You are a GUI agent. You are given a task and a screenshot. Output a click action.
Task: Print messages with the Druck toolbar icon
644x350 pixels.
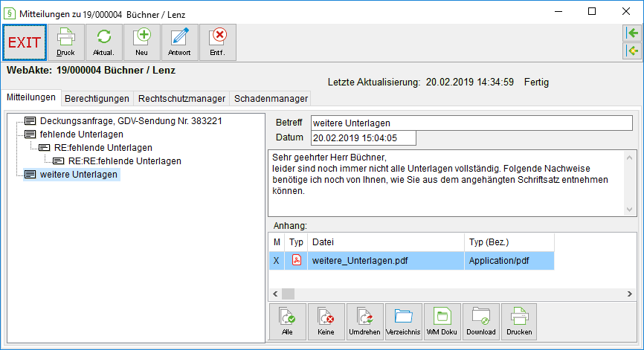pos(65,42)
